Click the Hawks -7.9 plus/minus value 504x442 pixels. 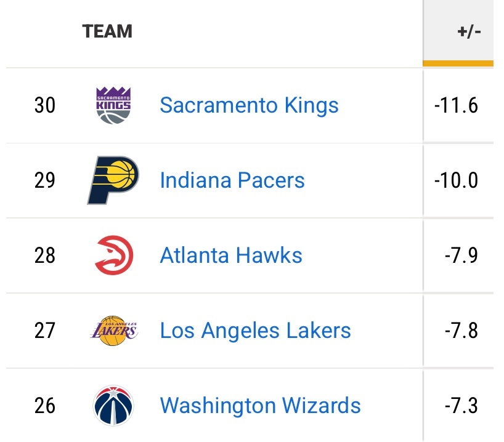point(461,255)
